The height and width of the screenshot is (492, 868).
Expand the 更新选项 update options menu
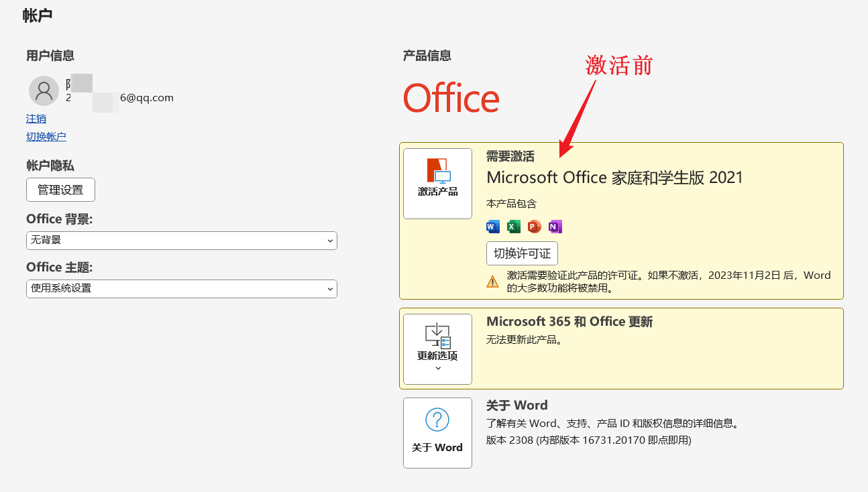coord(437,349)
